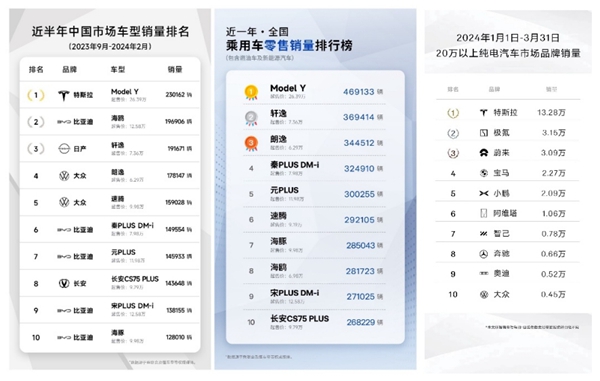The height and width of the screenshot is (381, 600).
Task: Click the BMW logo beside 宝马
Action: pos(484,173)
